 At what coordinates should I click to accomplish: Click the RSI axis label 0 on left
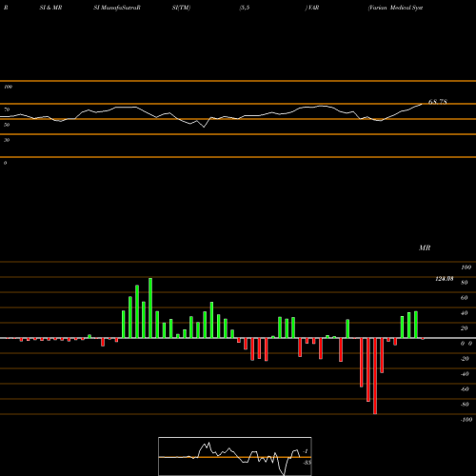pyautogui.click(x=5, y=163)
